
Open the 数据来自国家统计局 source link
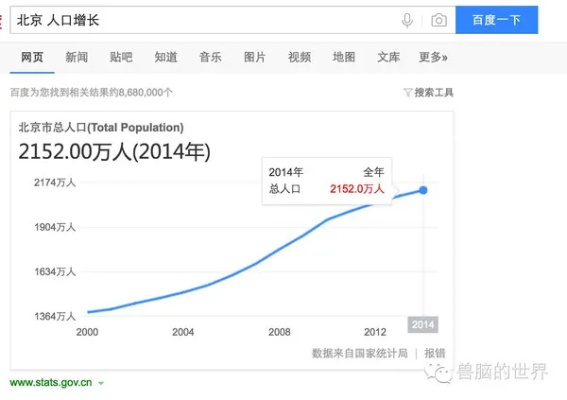point(360,353)
